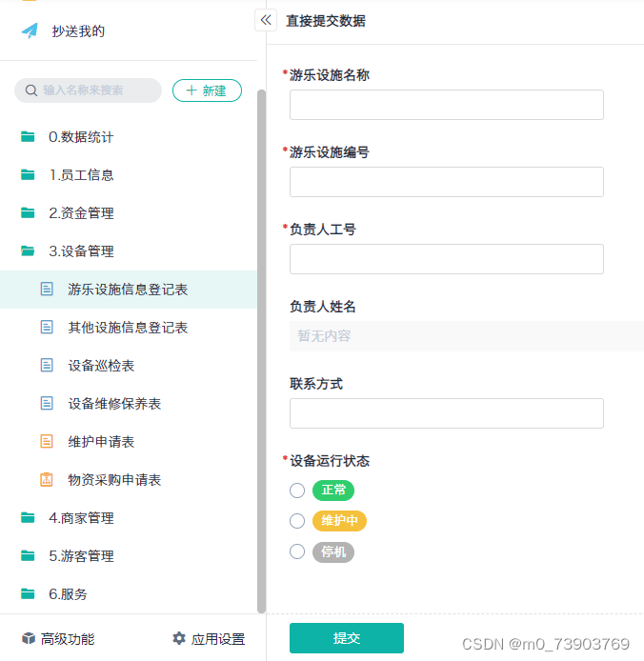Screen dimensions: 644x661
Task: Click the 新建 button
Action: point(207,90)
